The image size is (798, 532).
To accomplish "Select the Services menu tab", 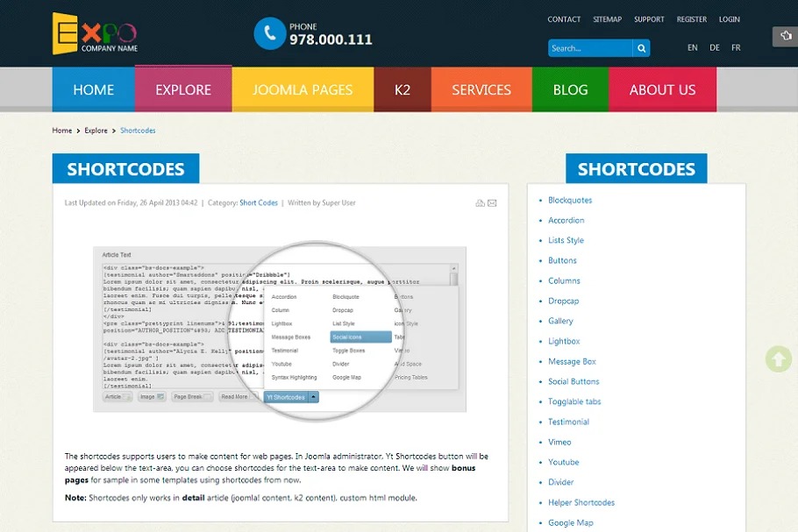I will click(481, 89).
